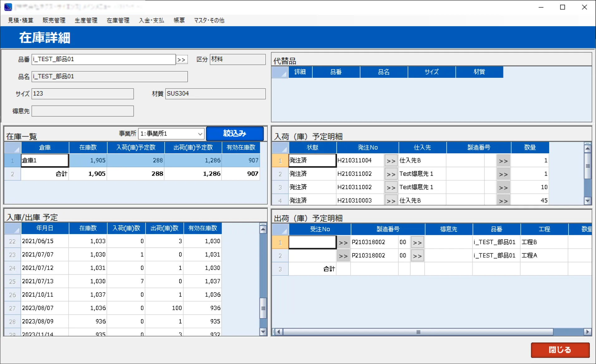Click the 得意先 field
The width and height of the screenshot is (596, 364).
click(x=83, y=111)
